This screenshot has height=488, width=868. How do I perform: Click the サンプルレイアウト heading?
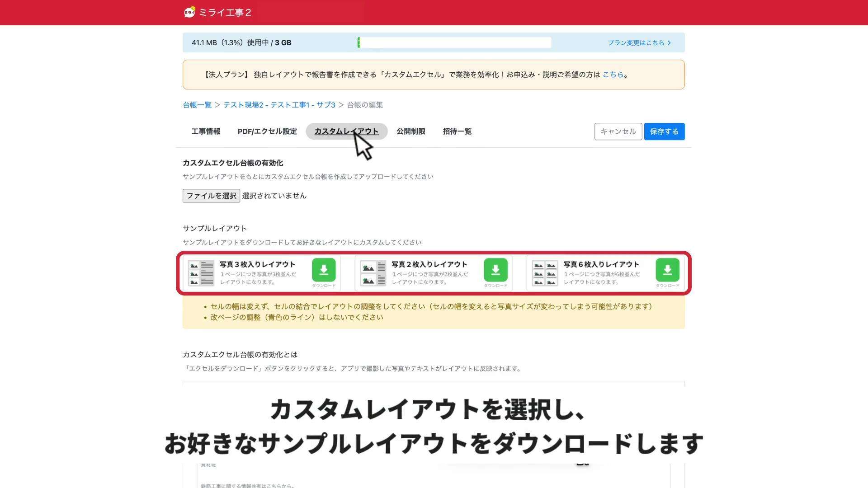[x=215, y=229]
